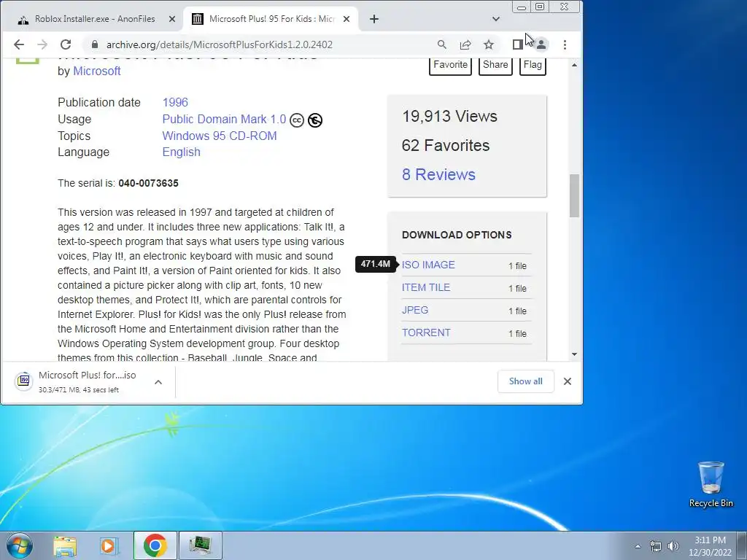Download the ITEM TILE option

pyautogui.click(x=426, y=287)
